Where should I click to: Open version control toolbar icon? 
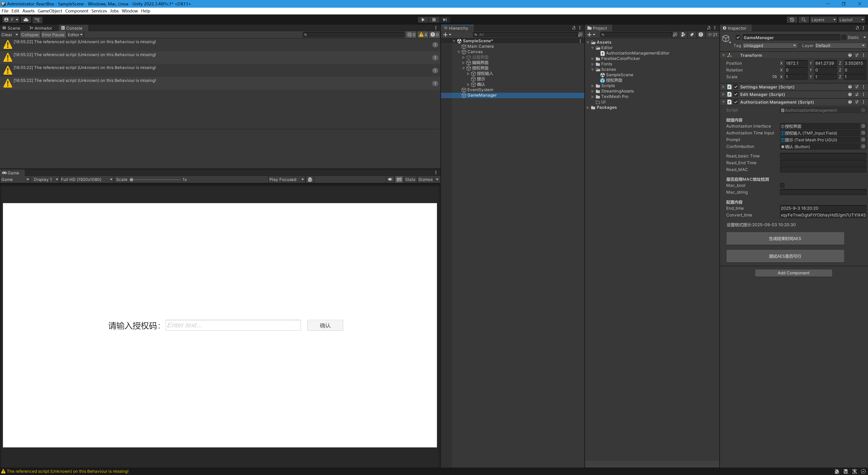pyautogui.click(x=37, y=19)
